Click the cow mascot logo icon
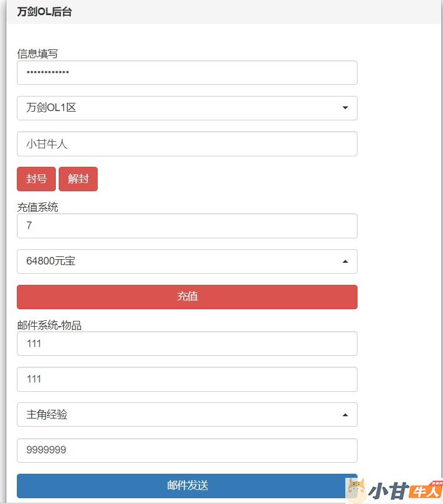Screen dimensions: 443x504 coord(356,490)
